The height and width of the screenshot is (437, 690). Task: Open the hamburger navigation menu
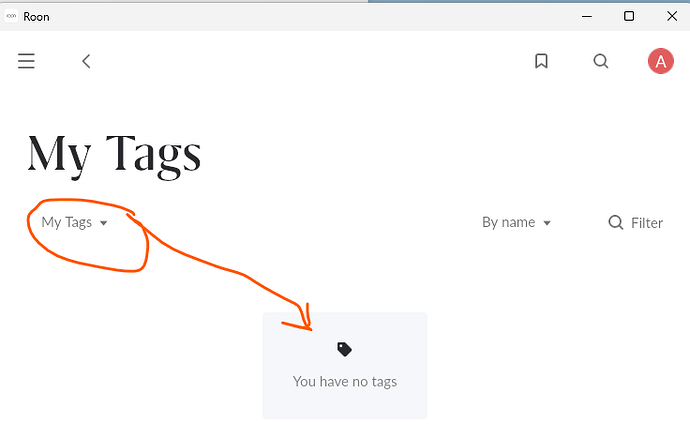[26, 61]
